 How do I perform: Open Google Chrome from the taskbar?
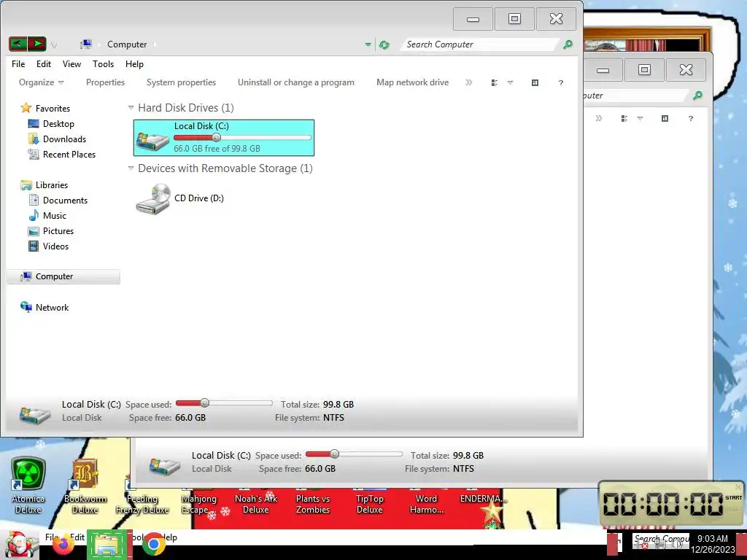click(x=153, y=545)
